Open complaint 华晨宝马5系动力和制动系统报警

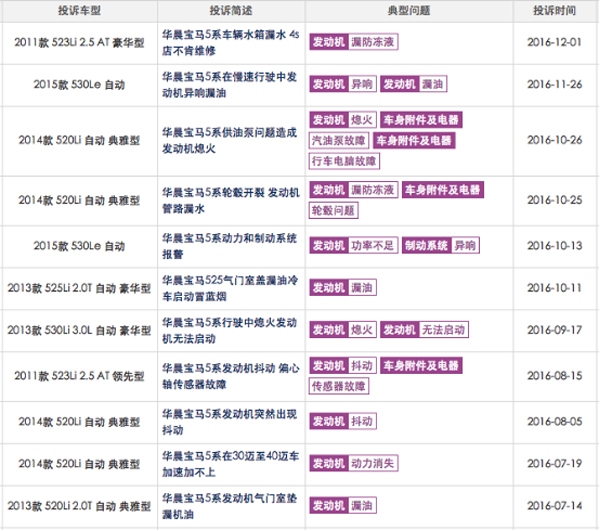coord(230,246)
